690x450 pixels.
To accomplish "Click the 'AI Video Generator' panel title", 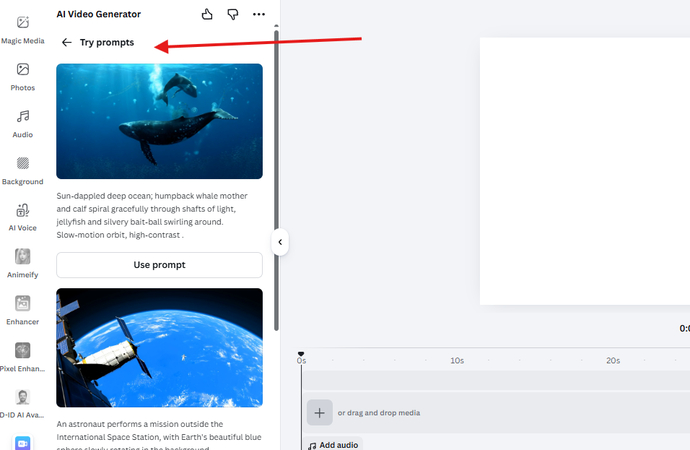I will pyautogui.click(x=99, y=14).
